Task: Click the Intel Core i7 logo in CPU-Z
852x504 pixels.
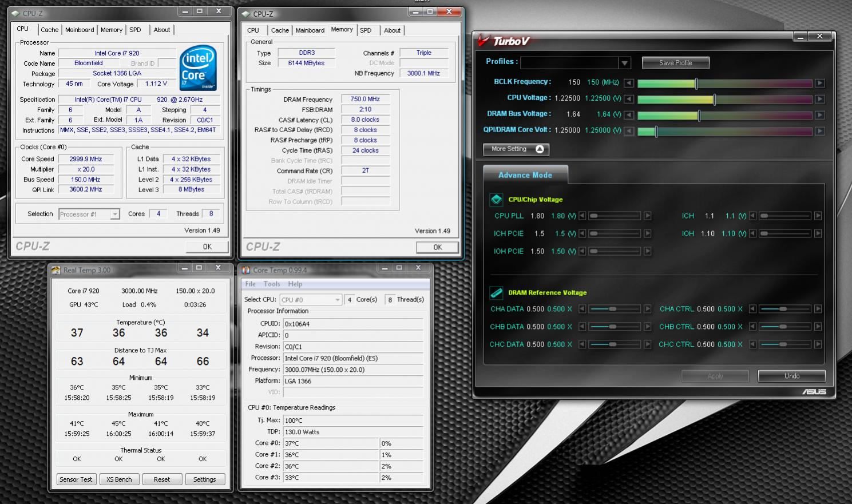Action: click(x=198, y=68)
